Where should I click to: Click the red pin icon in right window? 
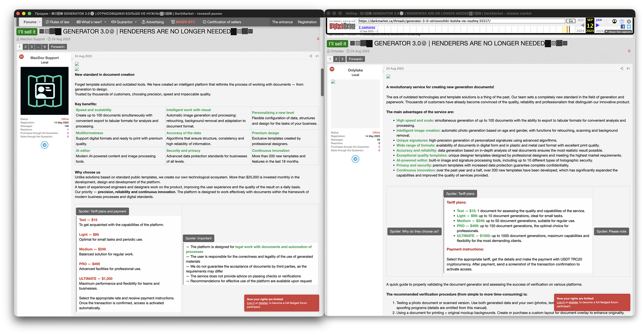coord(629,51)
